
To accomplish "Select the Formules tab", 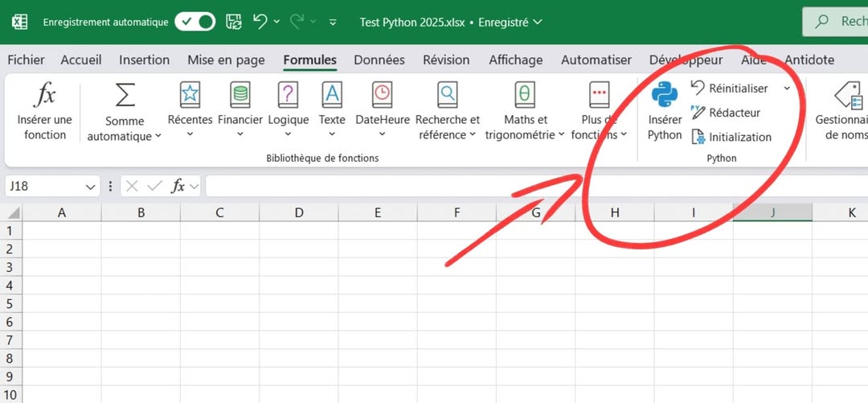I will pos(310,60).
